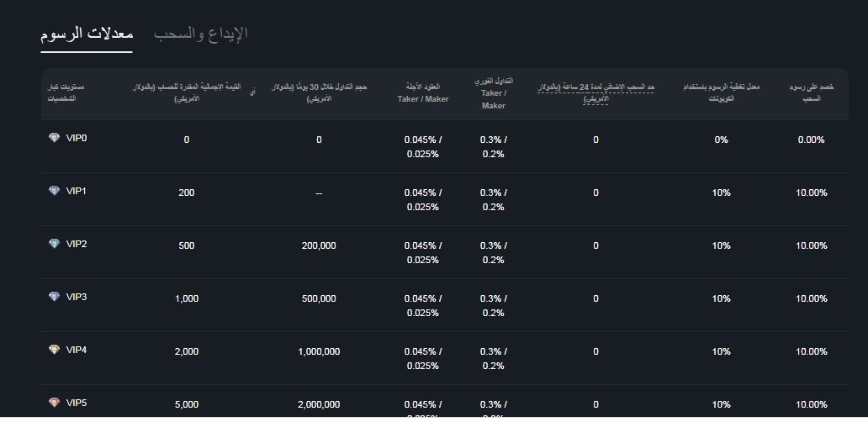Screen dimensions: 868x422
Task: Click the VIP4 level label
Action: click(77, 350)
